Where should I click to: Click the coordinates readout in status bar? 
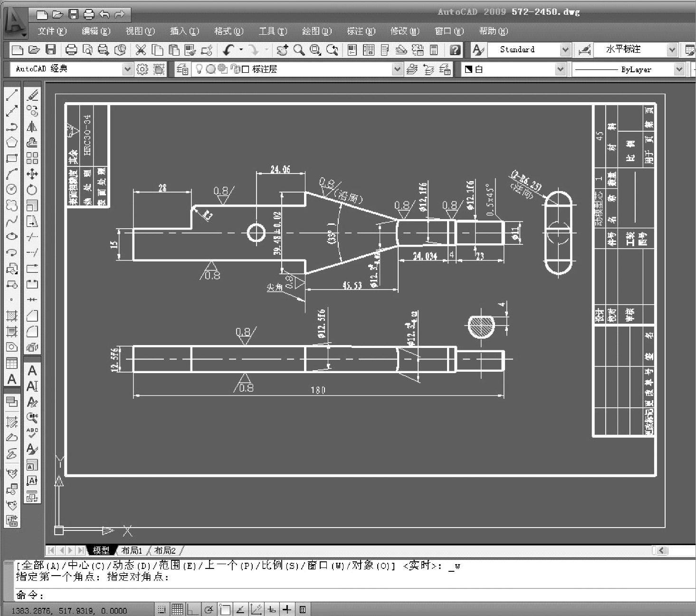click(x=69, y=610)
